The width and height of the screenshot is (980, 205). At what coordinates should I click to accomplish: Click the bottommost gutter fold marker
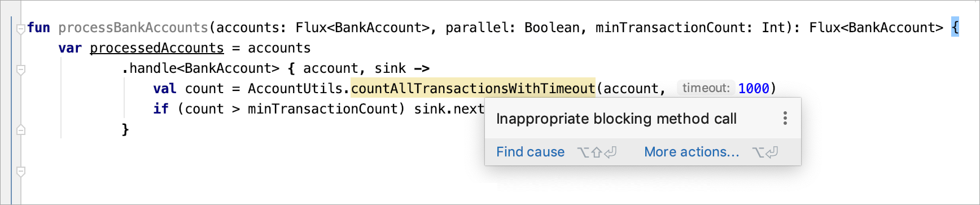[21, 171]
